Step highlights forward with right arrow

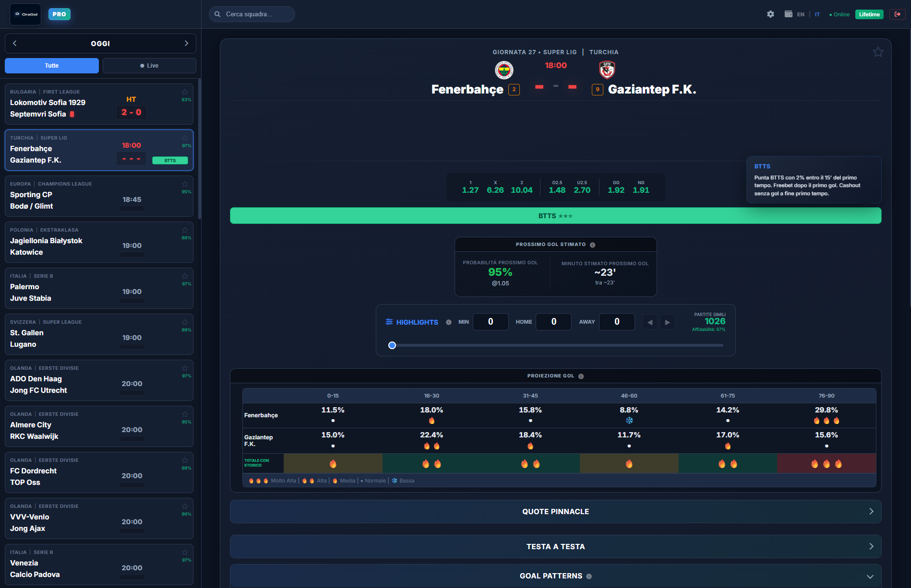[x=668, y=322]
